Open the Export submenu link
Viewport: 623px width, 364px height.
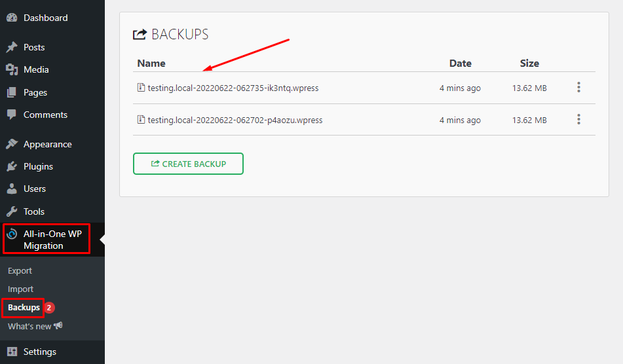coord(20,270)
